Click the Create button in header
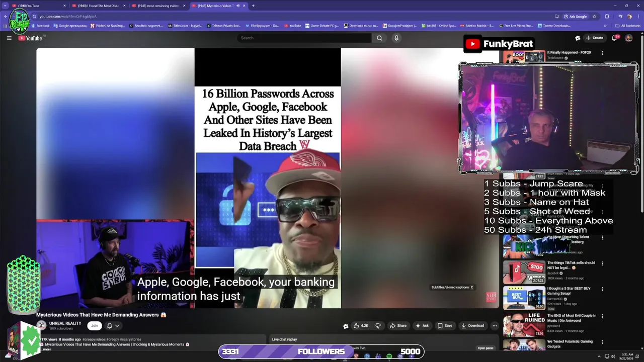This screenshot has height=362, width=644. click(x=594, y=38)
